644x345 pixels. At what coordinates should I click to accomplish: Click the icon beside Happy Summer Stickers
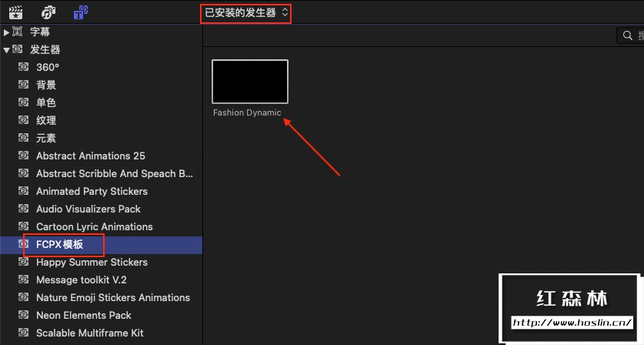pyautogui.click(x=24, y=261)
